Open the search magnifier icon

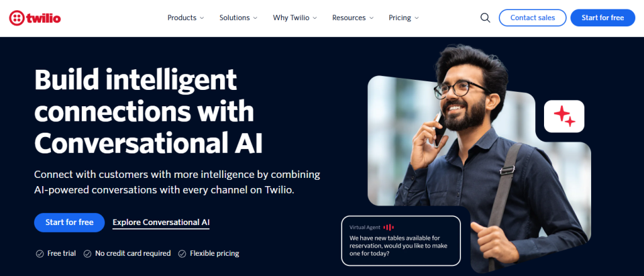(485, 18)
